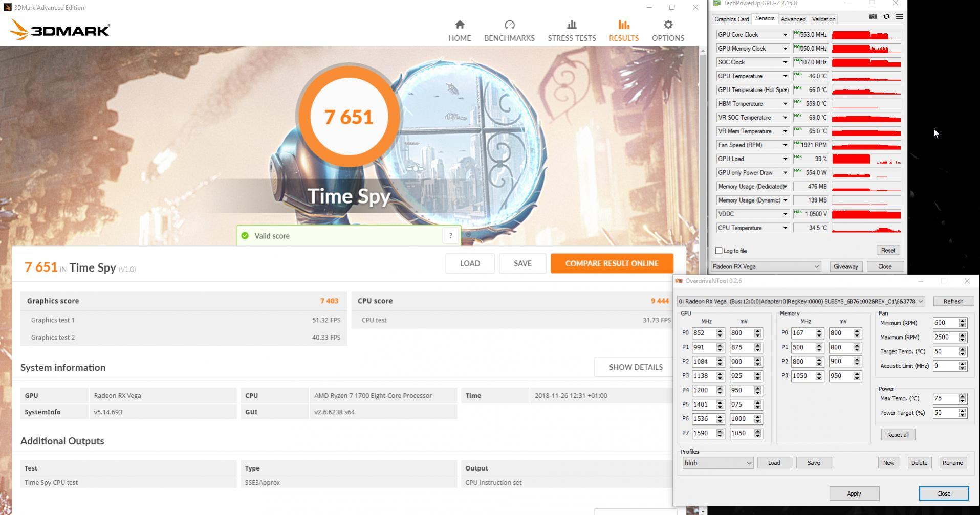Click the Power Target (%) input field
The width and height of the screenshot is (980, 515).
tap(945, 413)
